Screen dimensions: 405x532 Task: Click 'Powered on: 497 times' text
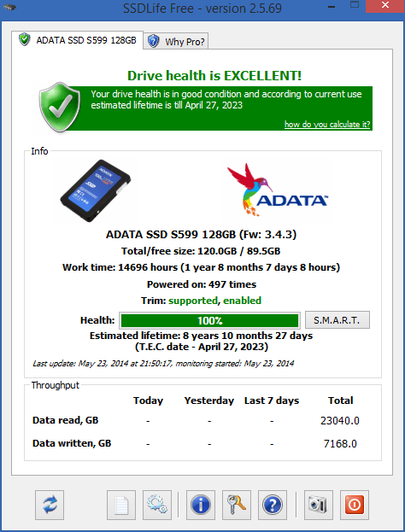pos(202,284)
